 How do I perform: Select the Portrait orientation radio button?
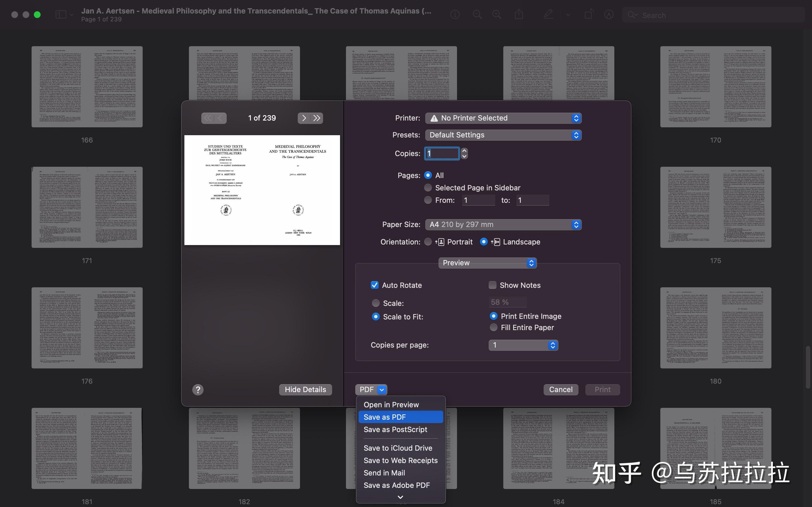[x=428, y=241]
